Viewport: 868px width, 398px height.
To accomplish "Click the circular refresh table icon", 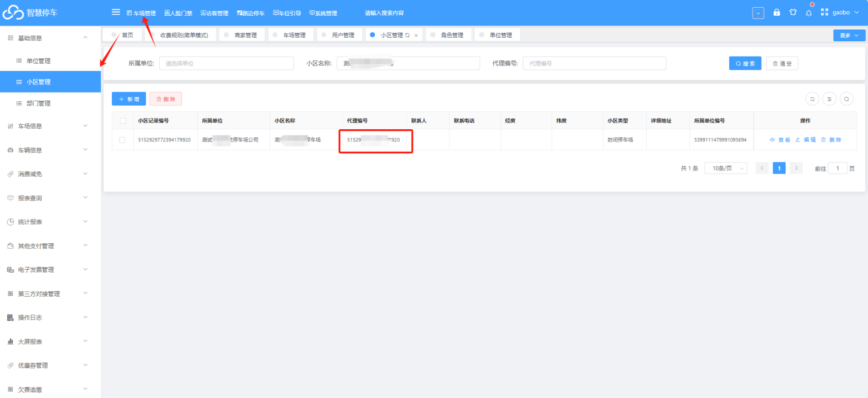I will (x=812, y=99).
